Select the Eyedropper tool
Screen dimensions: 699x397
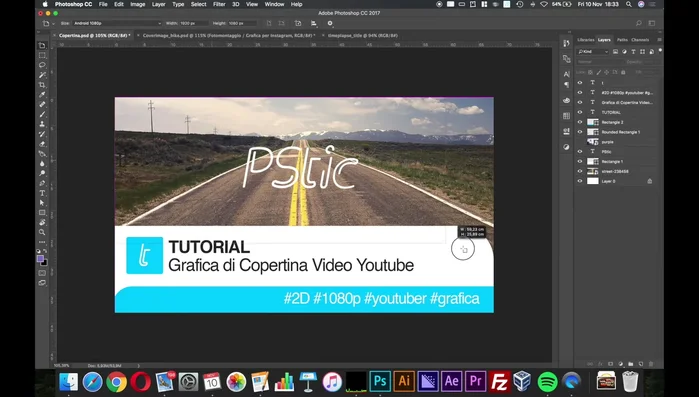tap(42, 94)
